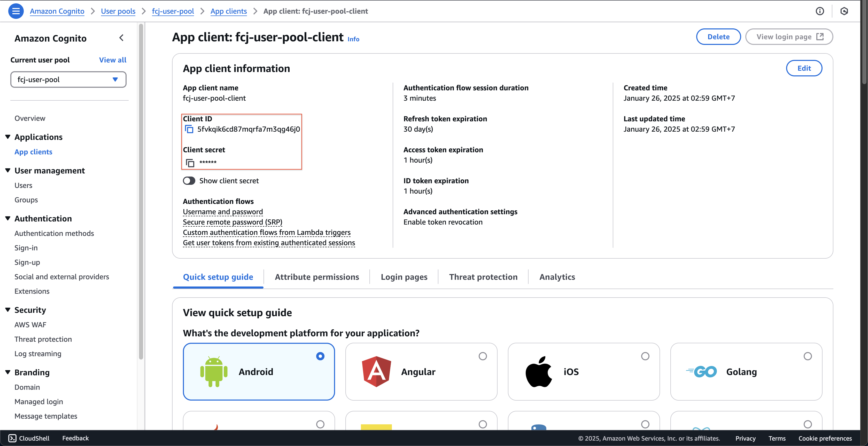Select the Android platform radio button
The height and width of the screenshot is (446, 868).
click(x=320, y=356)
